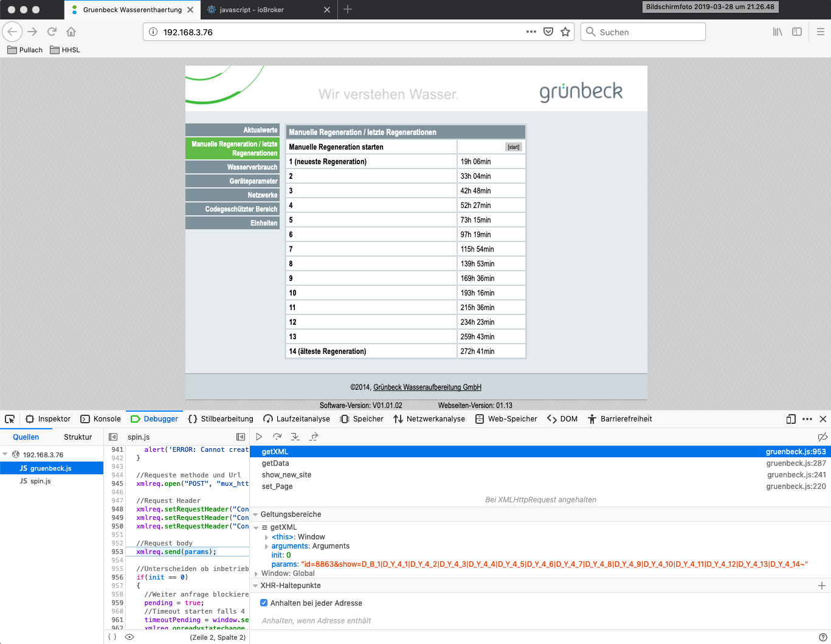The height and width of the screenshot is (644, 831).
Task: Open a new tab with plus icon
Action: [x=348, y=9]
